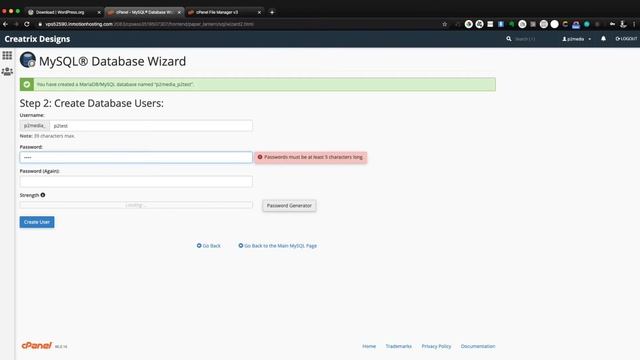Open the notifications bell
The image size is (640, 360).
tap(603, 39)
